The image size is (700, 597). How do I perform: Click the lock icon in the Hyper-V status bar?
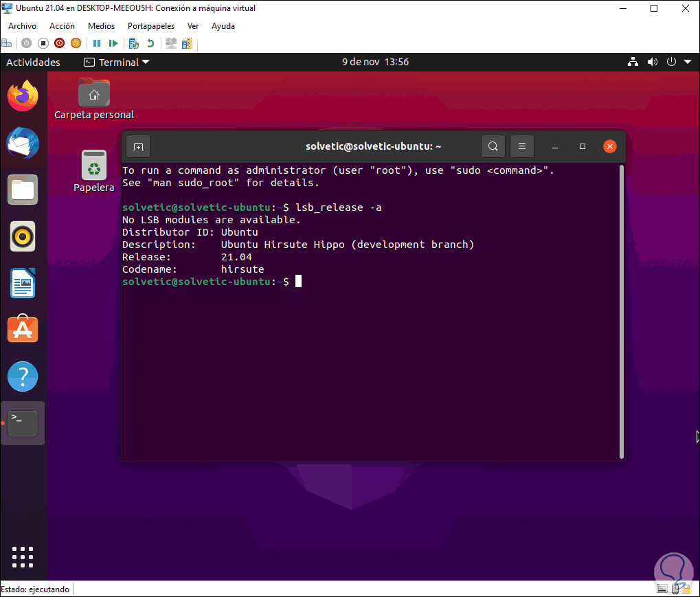pyautogui.click(x=686, y=589)
